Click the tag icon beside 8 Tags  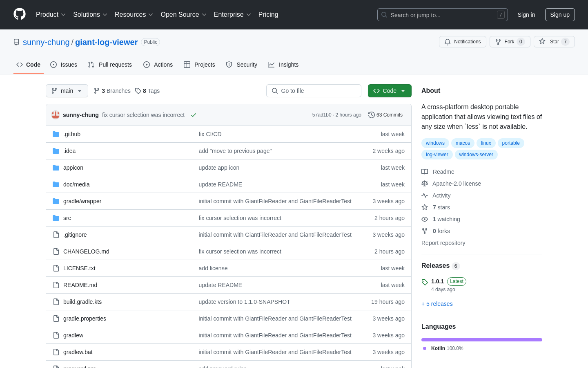pos(138,91)
